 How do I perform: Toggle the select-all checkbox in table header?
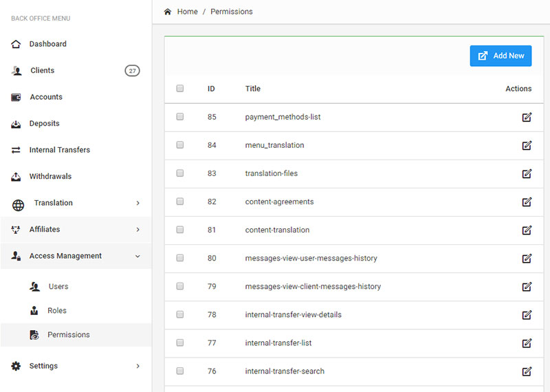click(x=180, y=89)
